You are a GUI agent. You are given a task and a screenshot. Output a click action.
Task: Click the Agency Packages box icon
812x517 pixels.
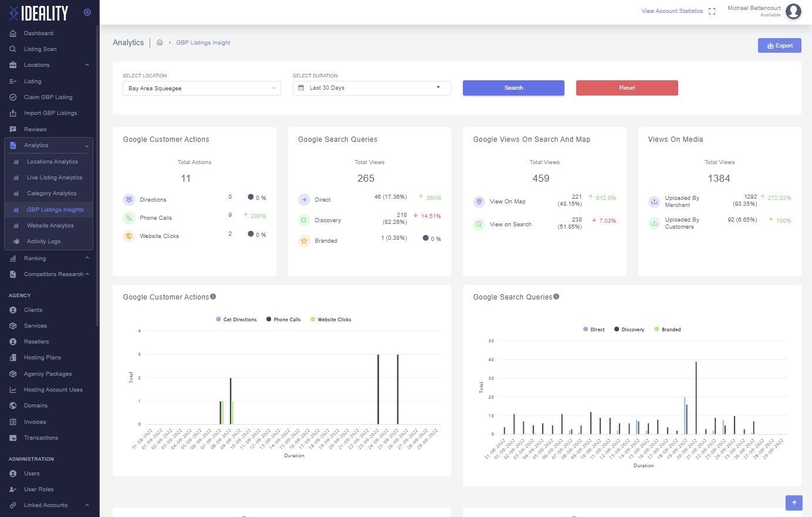13,374
